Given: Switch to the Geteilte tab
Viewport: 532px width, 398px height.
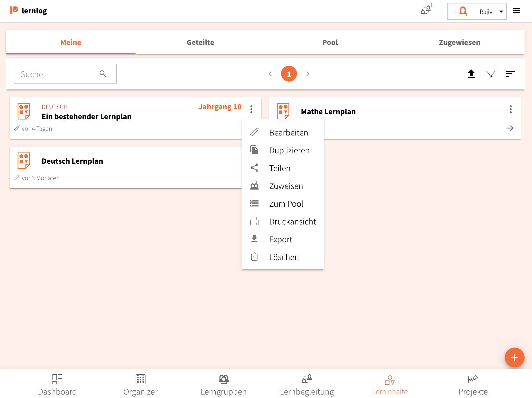Looking at the screenshot, I should pos(200,42).
